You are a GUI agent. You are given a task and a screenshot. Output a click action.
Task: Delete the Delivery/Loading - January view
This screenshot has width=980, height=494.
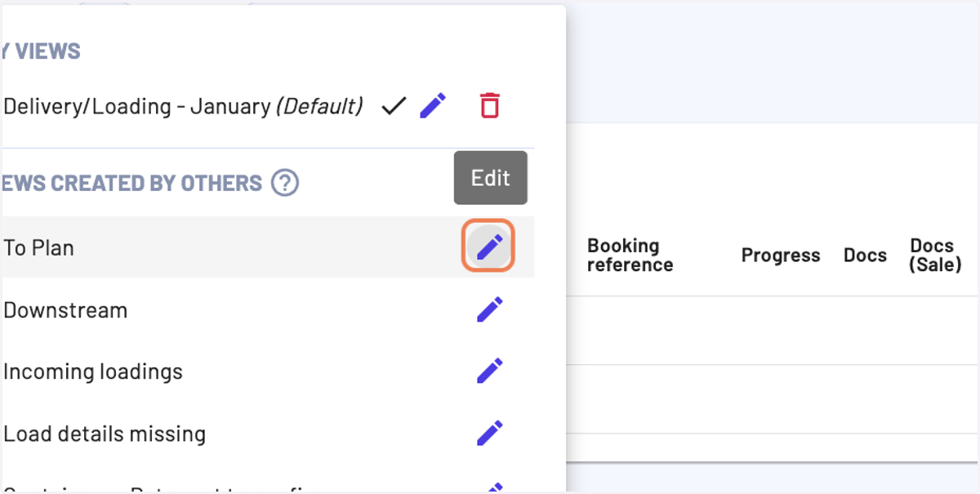pyautogui.click(x=489, y=105)
